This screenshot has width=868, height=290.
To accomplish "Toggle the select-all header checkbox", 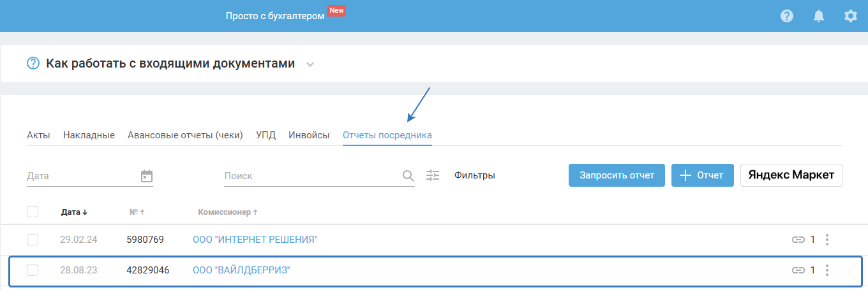I will 33,212.
